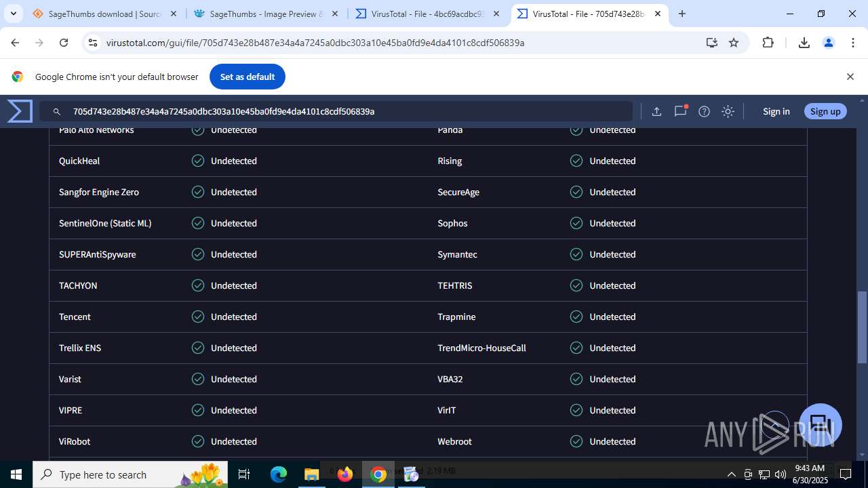Click the Sign in link
The image size is (868, 488).
pyautogui.click(x=776, y=111)
